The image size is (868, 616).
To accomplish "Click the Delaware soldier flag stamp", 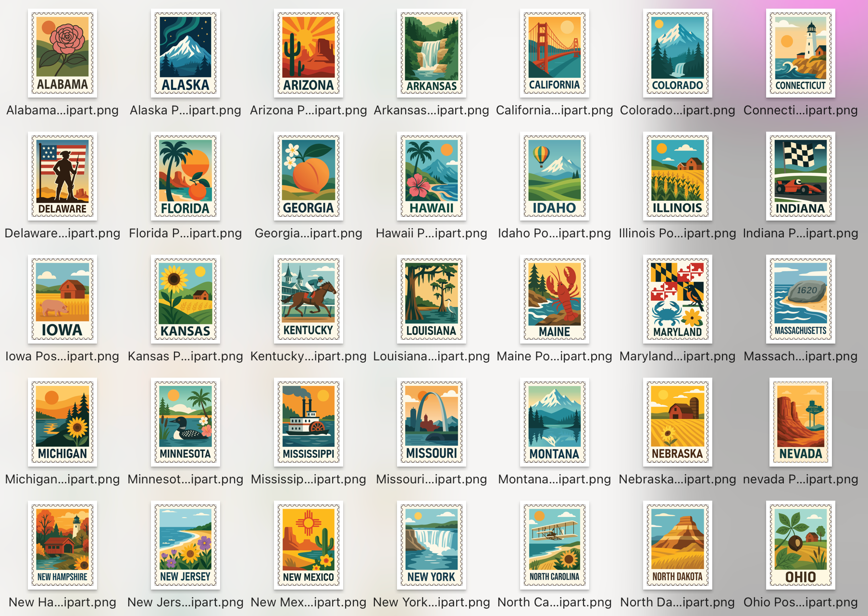I will point(62,176).
